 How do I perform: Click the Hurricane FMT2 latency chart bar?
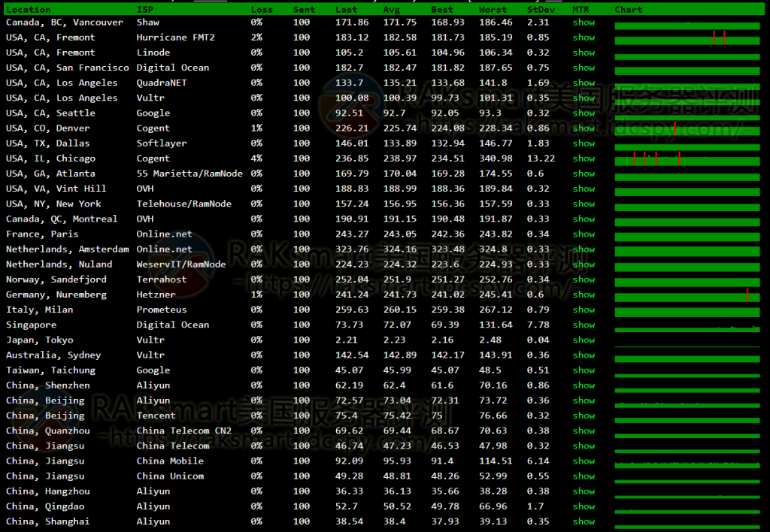(x=687, y=38)
